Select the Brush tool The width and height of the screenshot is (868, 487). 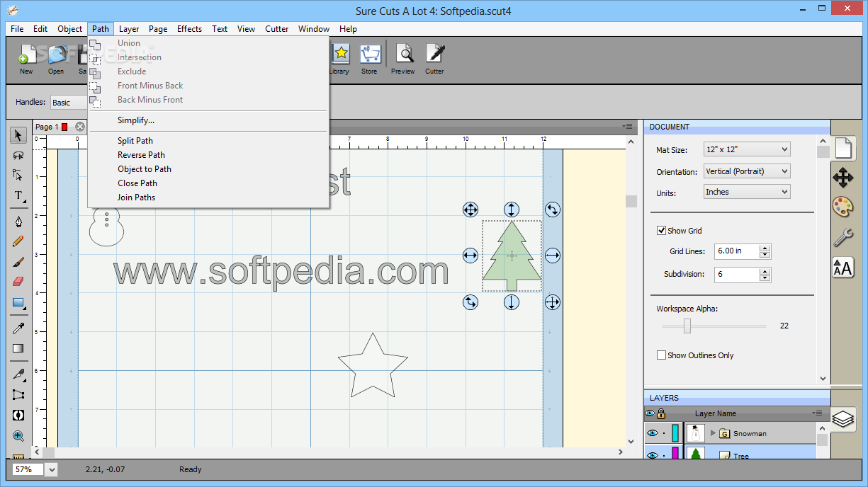tap(18, 262)
